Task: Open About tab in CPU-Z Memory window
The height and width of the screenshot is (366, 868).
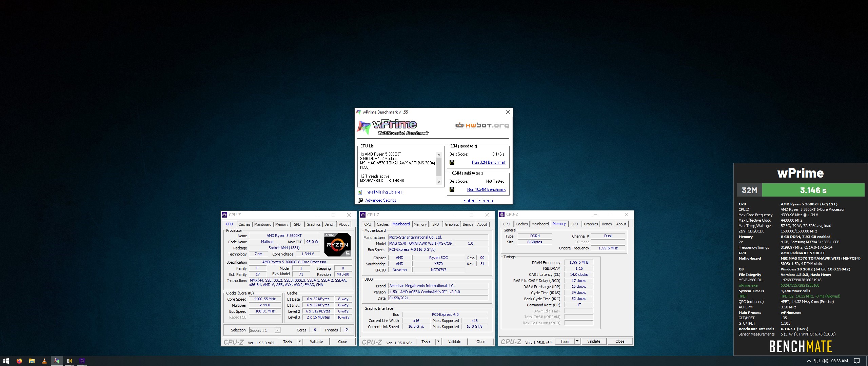Action: point(621,224)
